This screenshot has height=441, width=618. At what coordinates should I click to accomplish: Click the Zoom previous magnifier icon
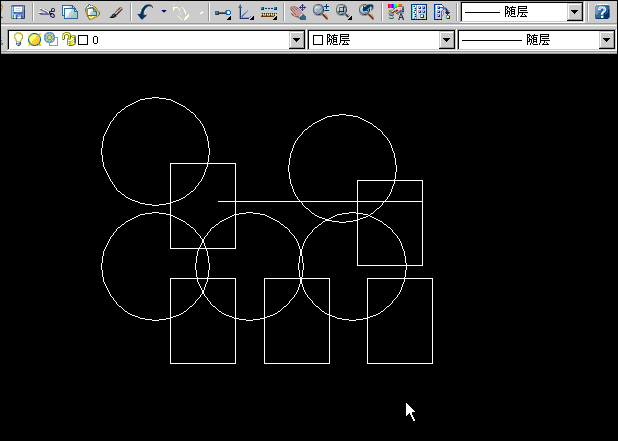tap(367, 12)
